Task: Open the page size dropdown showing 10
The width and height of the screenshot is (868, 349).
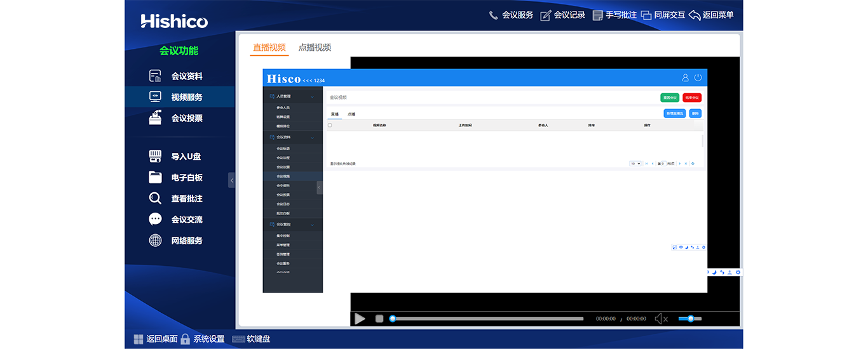Action: (635, 164)
